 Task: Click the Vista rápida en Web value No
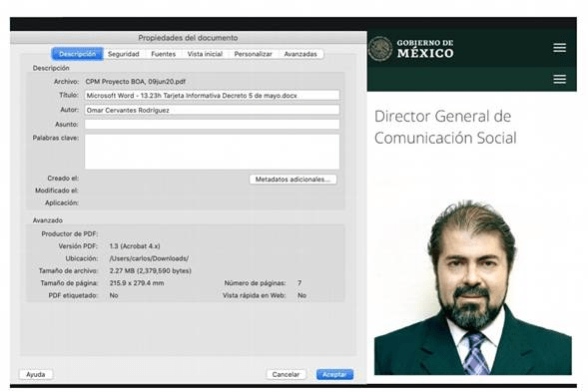pyautogui.click(x=301, y=295)
